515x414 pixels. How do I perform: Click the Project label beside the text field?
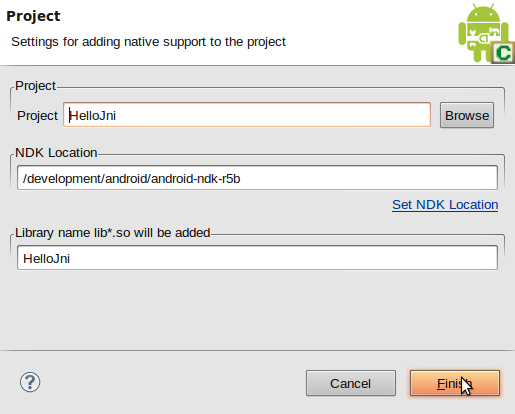(37, 116)
